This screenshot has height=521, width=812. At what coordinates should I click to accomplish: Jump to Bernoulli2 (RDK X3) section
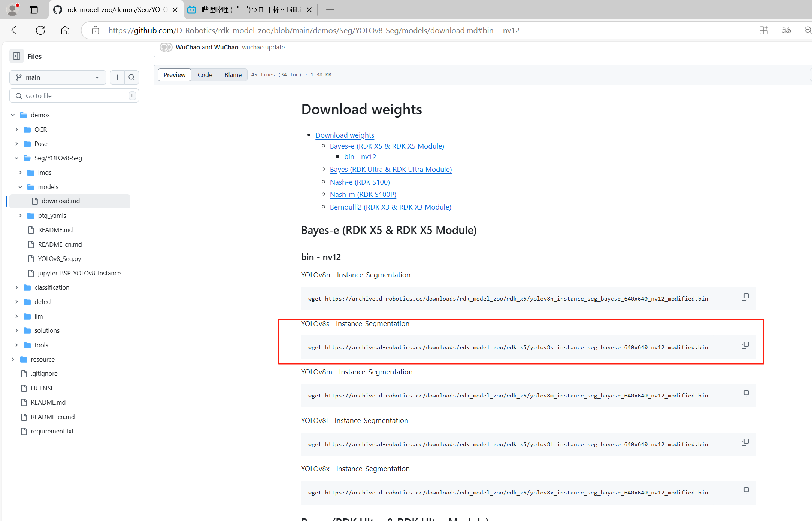coord(390,207)
